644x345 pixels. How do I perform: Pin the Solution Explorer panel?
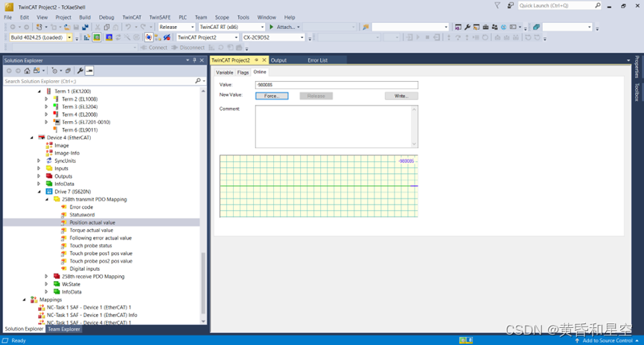coord(194,60)
